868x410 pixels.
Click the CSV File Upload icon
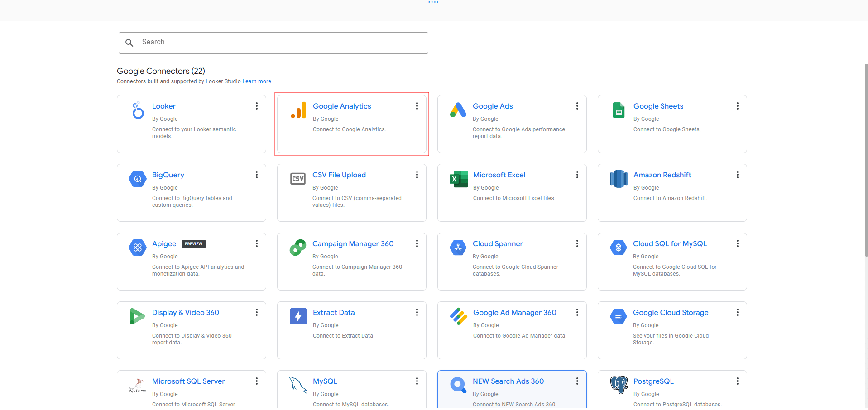tap(298, 179)
